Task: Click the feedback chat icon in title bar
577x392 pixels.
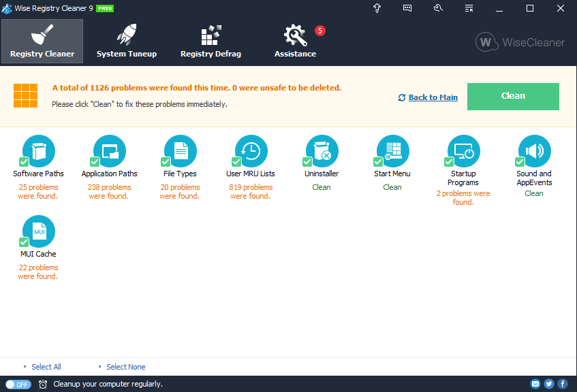Action: pyautogui.click(x=407, y=8)
